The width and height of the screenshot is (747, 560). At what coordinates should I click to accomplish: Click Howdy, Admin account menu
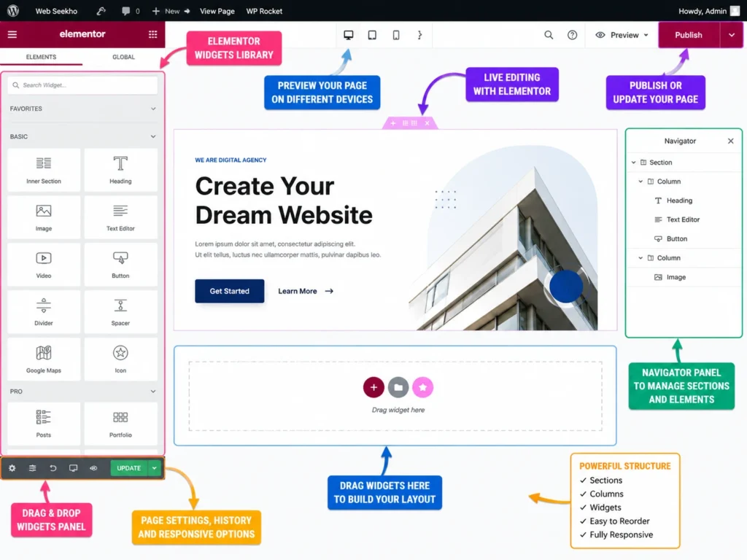708,11
